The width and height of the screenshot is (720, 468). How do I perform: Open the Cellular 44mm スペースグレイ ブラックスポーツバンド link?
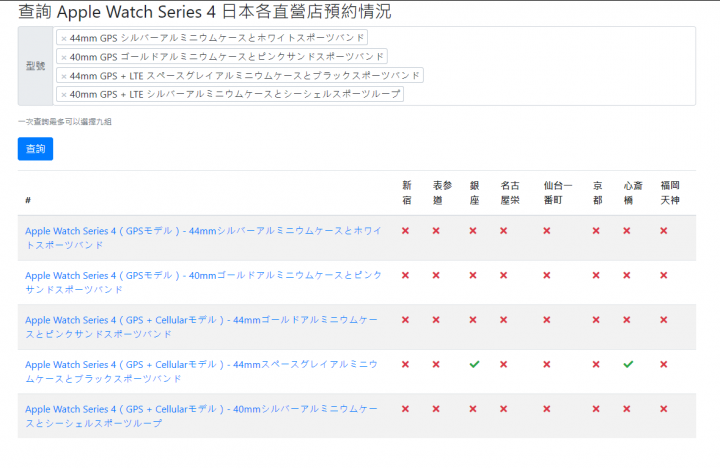pyautogui.click(x=202, y=372)
